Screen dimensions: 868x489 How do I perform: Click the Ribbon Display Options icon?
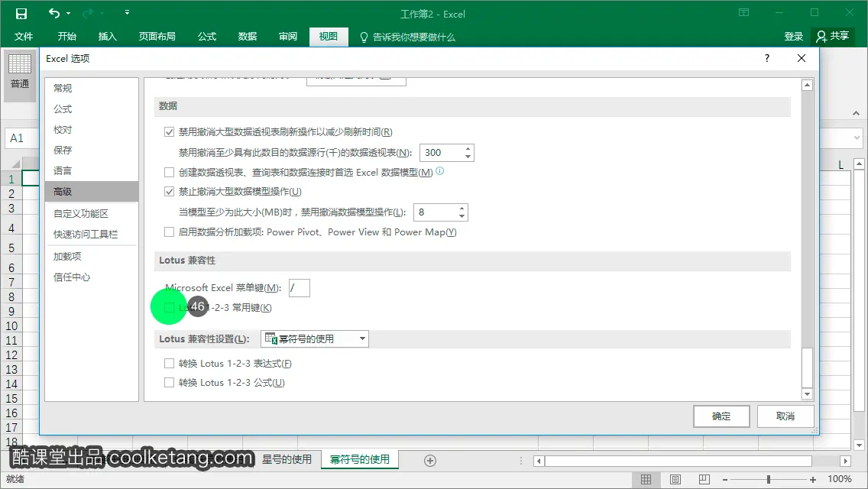point(744,13)
